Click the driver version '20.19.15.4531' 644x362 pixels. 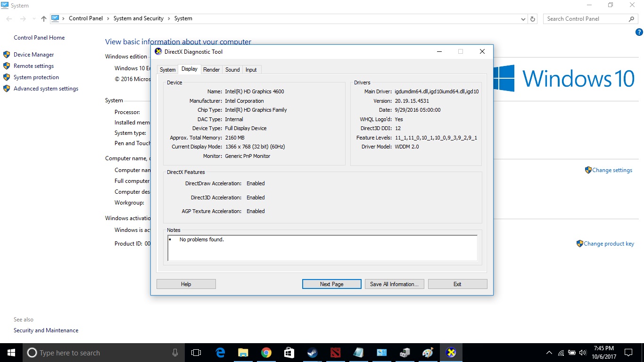click(x=412, y=101)
